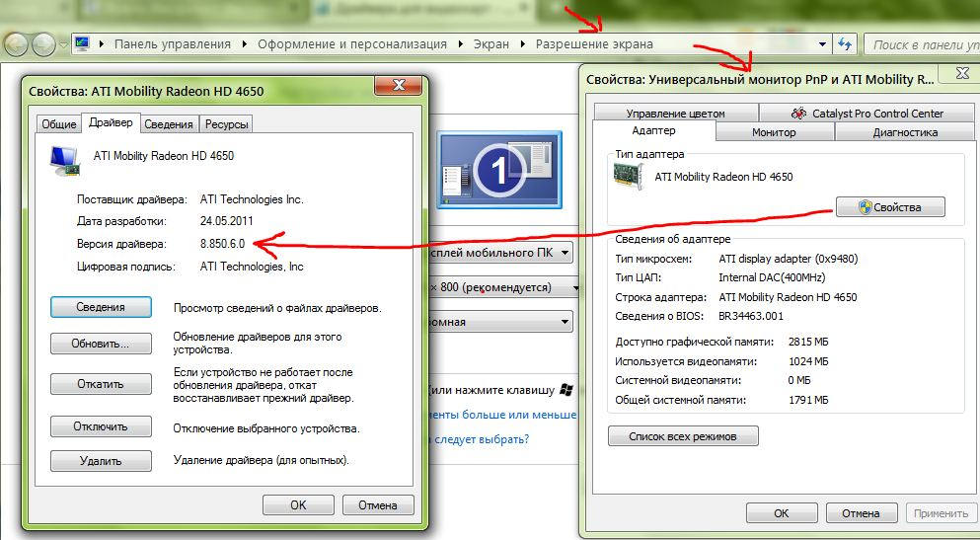Click 'Отмена' in the PnP monitor dialog

point(862,513)
